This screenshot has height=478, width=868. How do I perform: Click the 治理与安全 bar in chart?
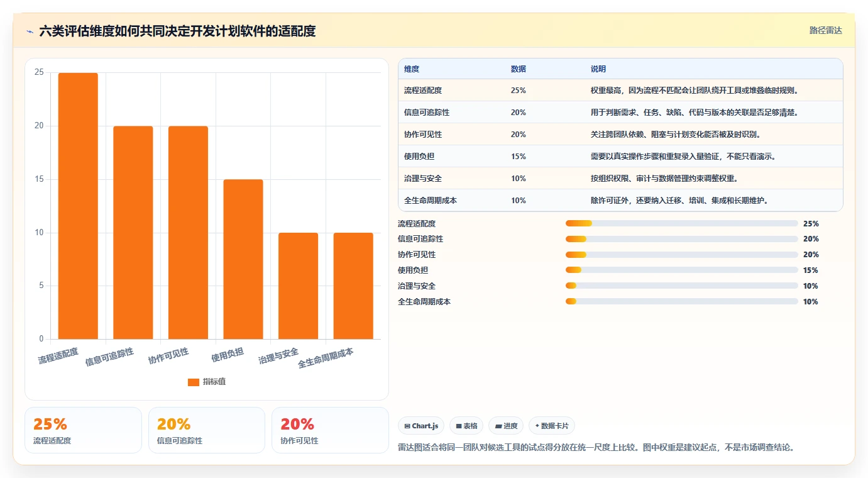click(x=298, y=286)
